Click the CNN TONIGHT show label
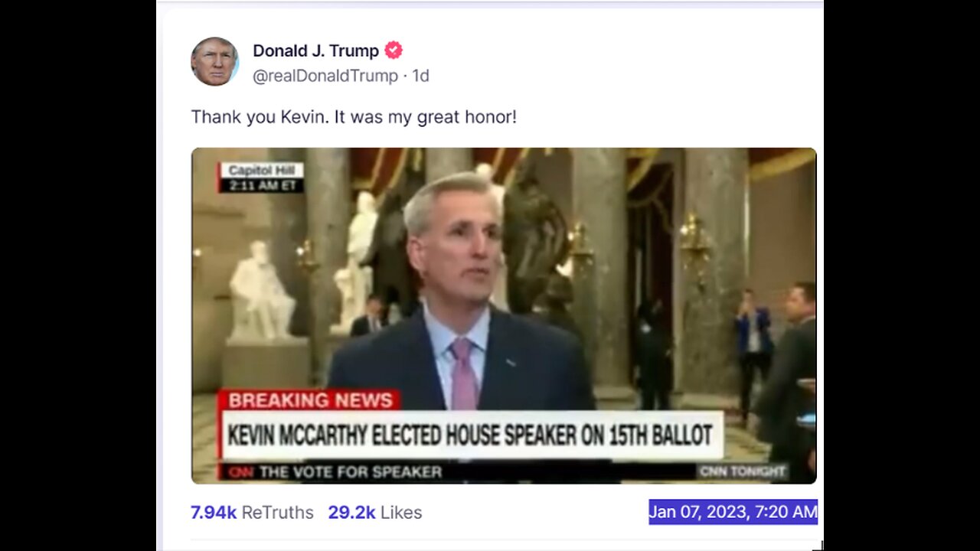Screen dimensions: 980x551 (x=742, y=471)
